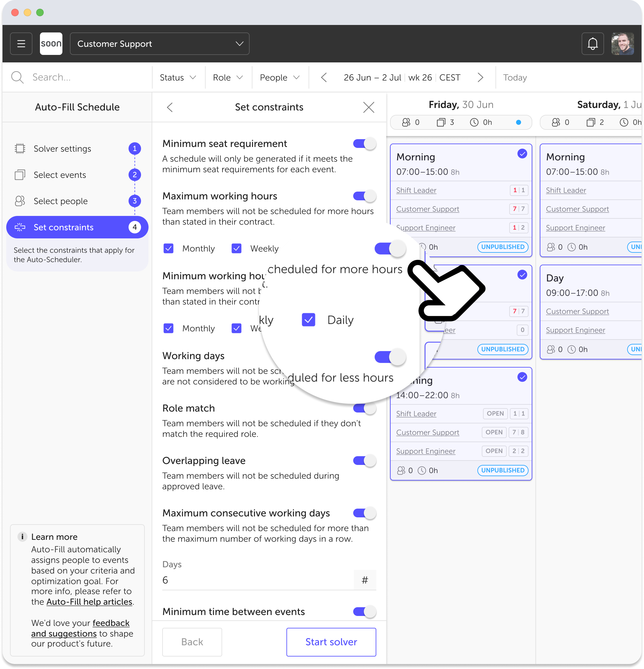
Task: Click your profile avatar
Action: 622,44
